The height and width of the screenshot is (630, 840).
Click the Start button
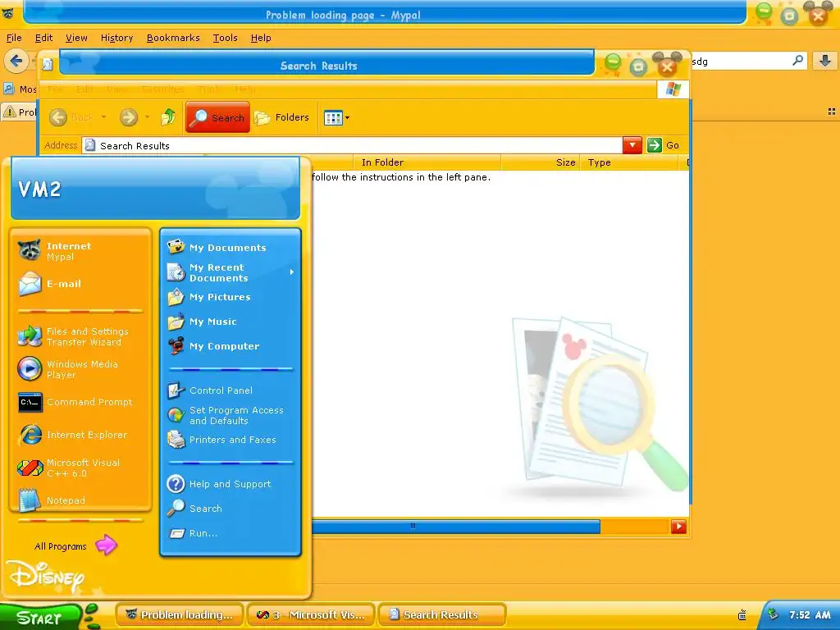tap(39, 617)
